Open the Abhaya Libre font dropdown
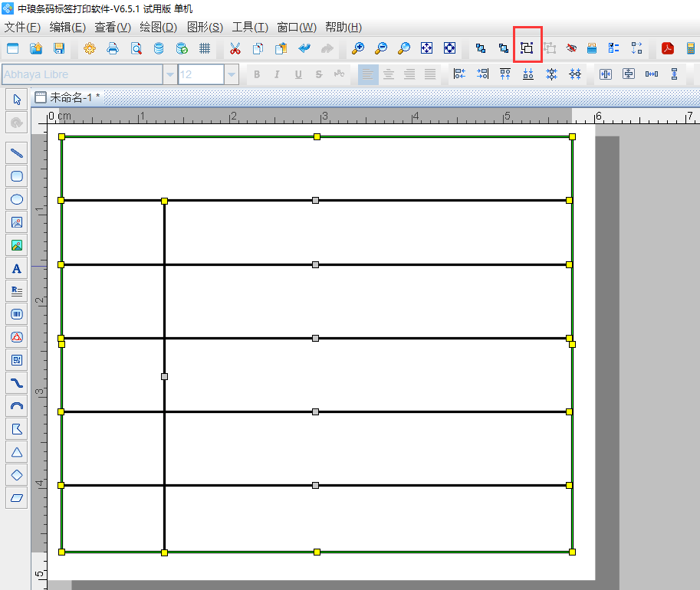This screenshot has height=590, width=700. pyautogui.click(x=169, y=74)
